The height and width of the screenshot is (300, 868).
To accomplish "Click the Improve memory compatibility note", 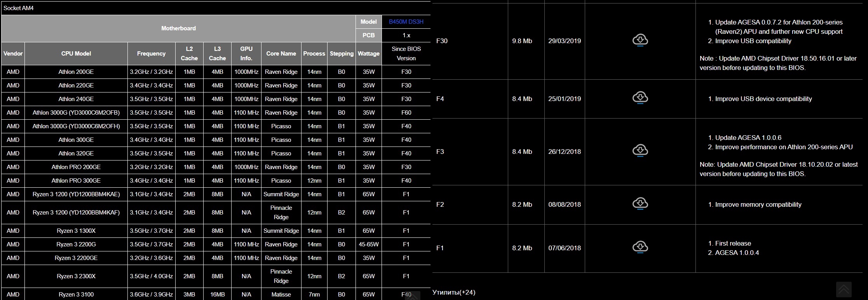I will (x=758, y=204).
